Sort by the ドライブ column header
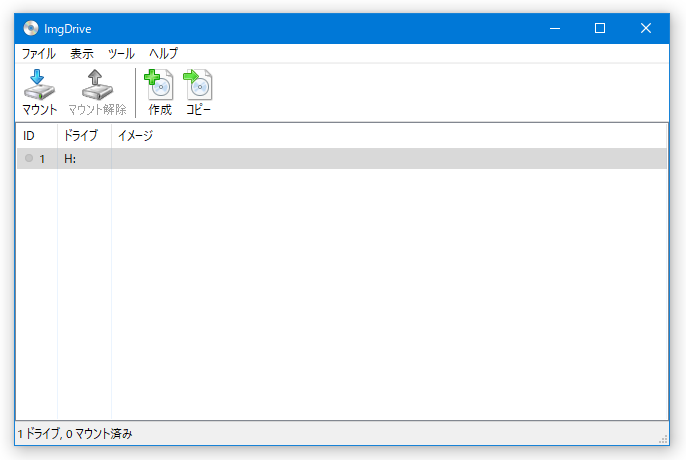The image size is (686, 460). click(x=84, y=136)
